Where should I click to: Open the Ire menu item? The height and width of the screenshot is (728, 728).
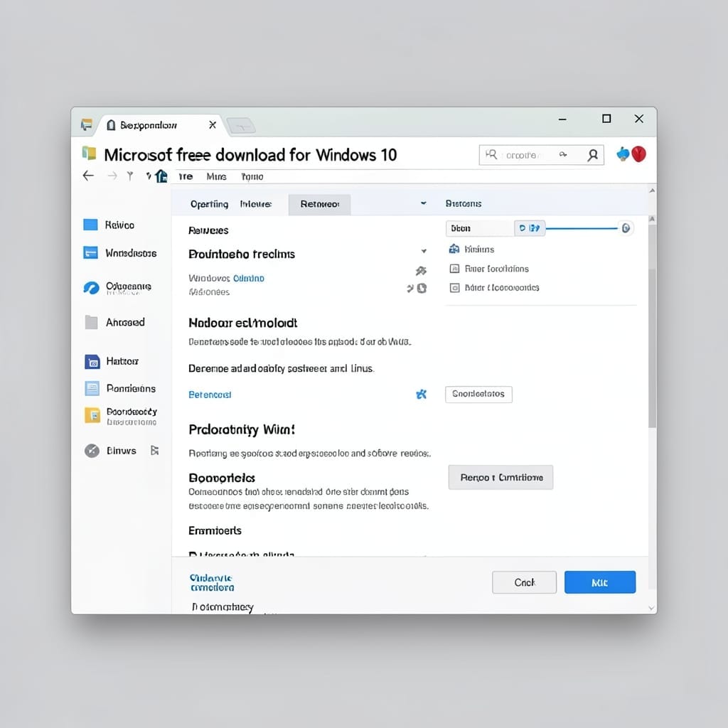point(186,176)
